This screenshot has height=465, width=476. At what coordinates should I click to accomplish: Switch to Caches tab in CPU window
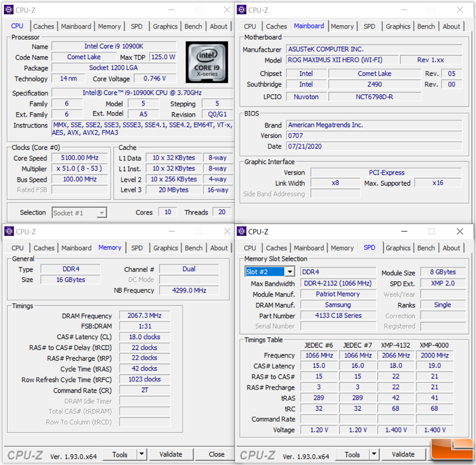(43, 26)
